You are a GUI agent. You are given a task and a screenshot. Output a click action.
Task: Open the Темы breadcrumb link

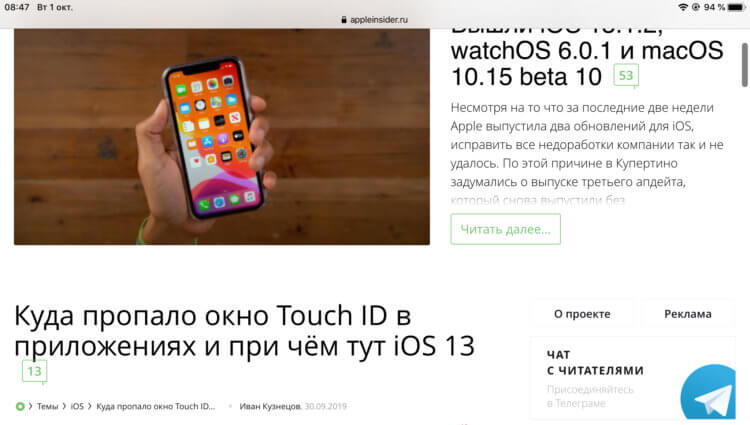click(x=47, y=406)
